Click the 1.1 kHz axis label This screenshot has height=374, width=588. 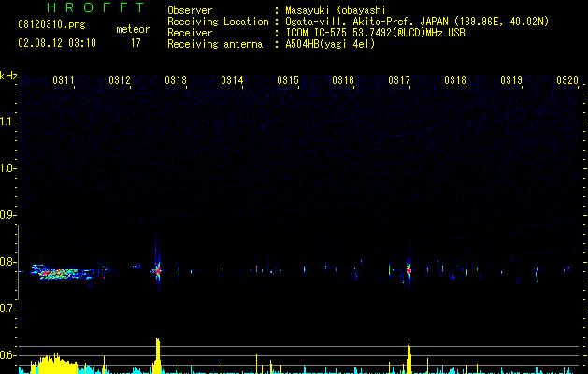pyautogui.click(x=7, y=122)
